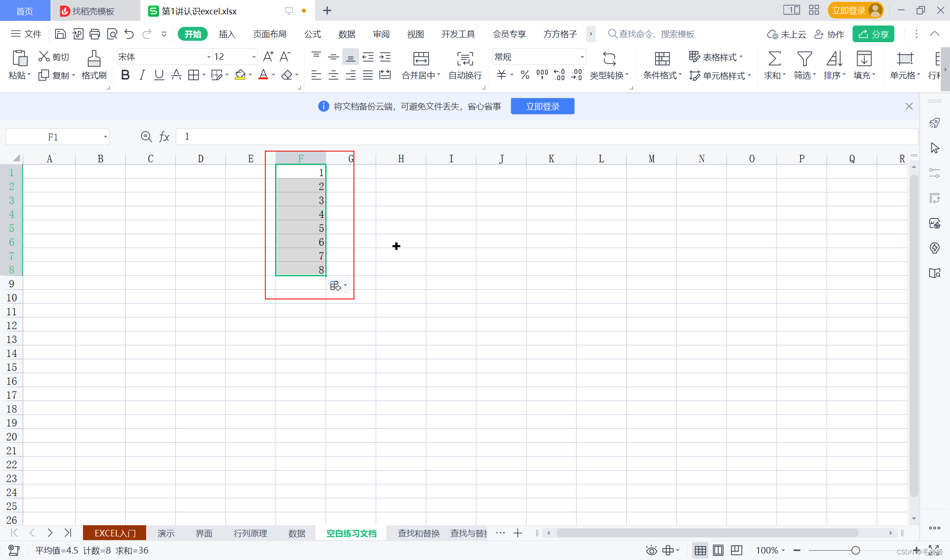This screenshot has height=560, width=950.
Task: Expand the Merge and Center (合并居中) dropdown
Action: tap(438, 75)
